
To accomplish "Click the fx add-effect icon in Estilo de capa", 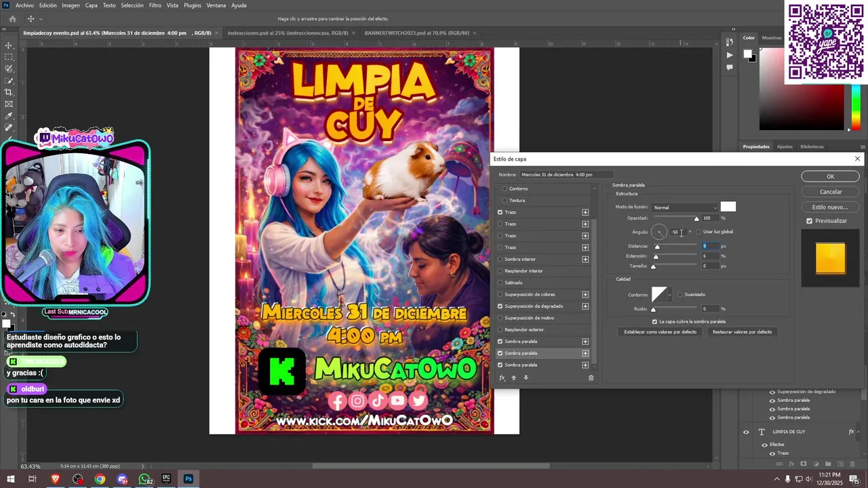I will [502, 378].
